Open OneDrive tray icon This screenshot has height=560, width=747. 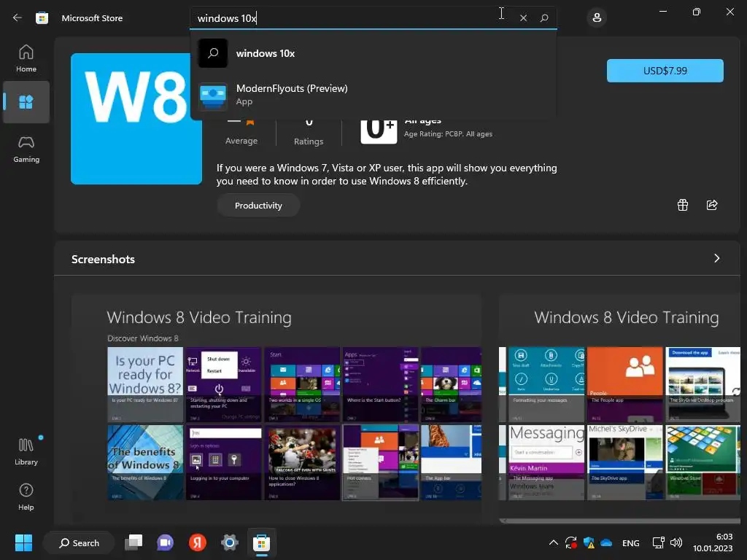click(606, 542)
